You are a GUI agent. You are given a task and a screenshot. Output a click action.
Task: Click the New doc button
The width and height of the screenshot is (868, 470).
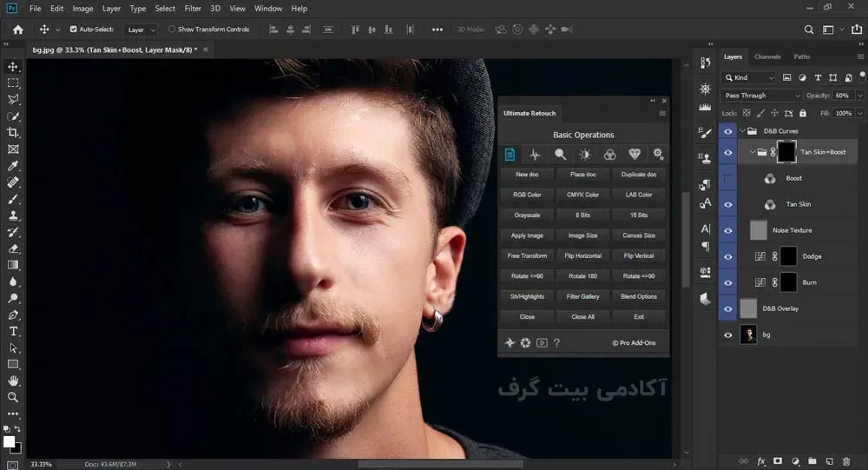(527, 175)
